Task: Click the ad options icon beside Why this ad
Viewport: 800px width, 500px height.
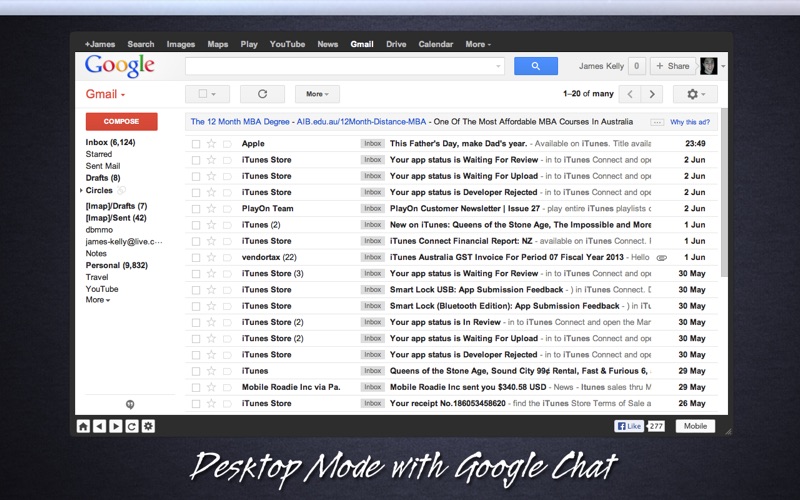Action: pos(657,122)
